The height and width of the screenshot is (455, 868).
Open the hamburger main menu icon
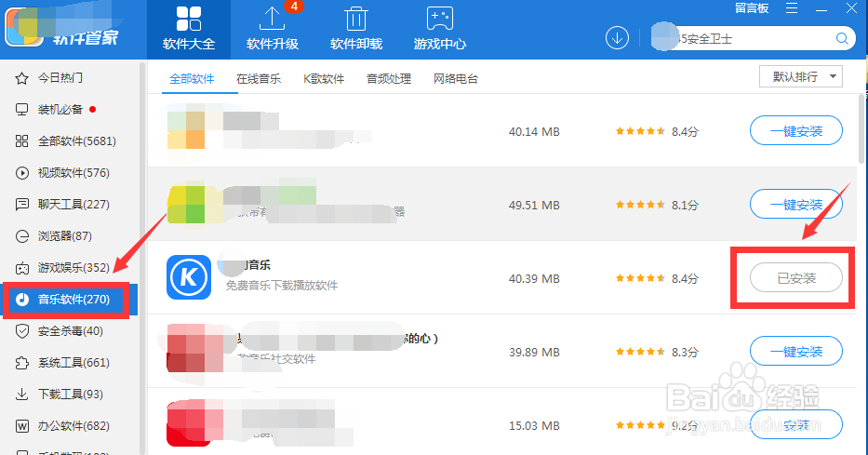[792, 8]
